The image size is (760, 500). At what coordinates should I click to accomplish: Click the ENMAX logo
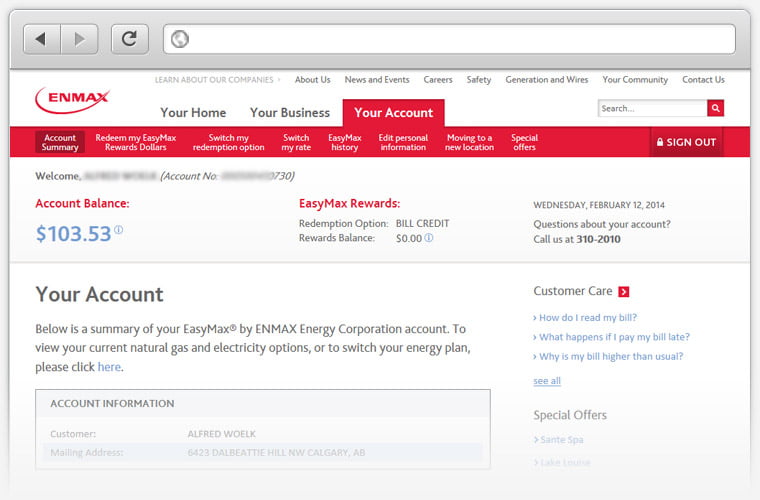click(72, 100)
